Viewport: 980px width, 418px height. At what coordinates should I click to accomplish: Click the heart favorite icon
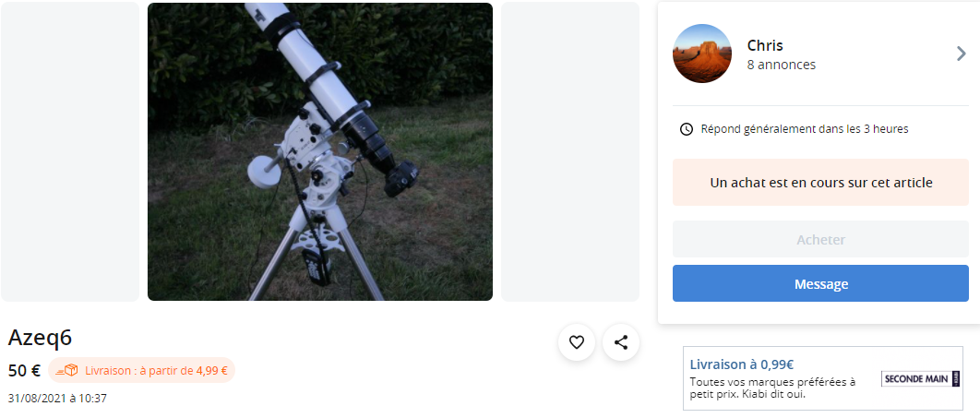576,342
